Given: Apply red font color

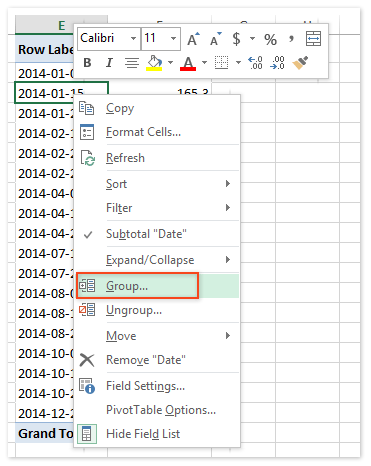Looking at the screenshot, I should (x=188, y=63).
